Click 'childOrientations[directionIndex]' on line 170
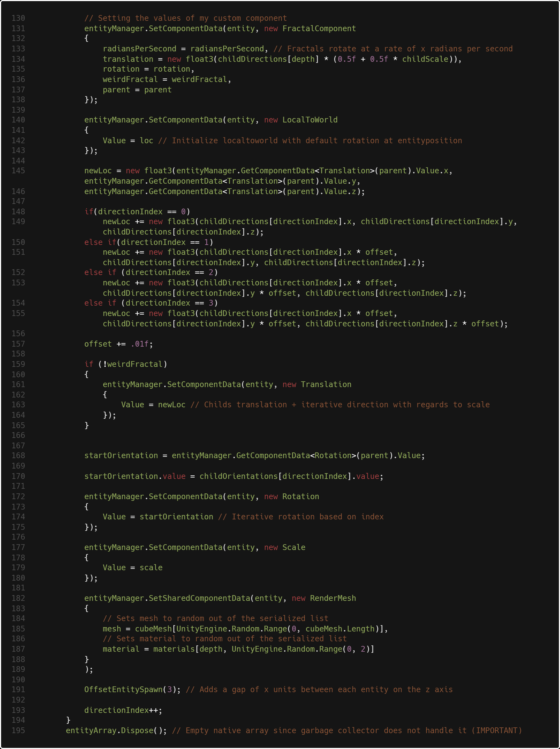Image resolution: width=560 pixels, height=749 pixels. tap(275, 476)
